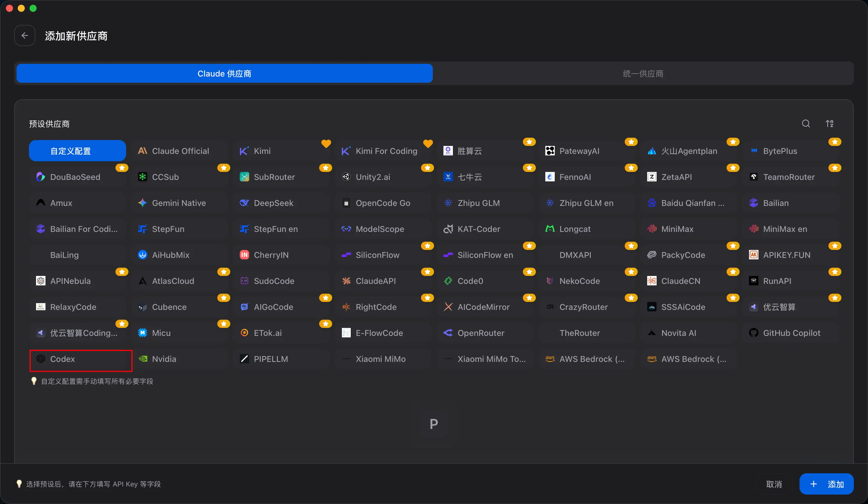
Task: Pick the DeepSeek provider preset
Action: pos(281,203)
